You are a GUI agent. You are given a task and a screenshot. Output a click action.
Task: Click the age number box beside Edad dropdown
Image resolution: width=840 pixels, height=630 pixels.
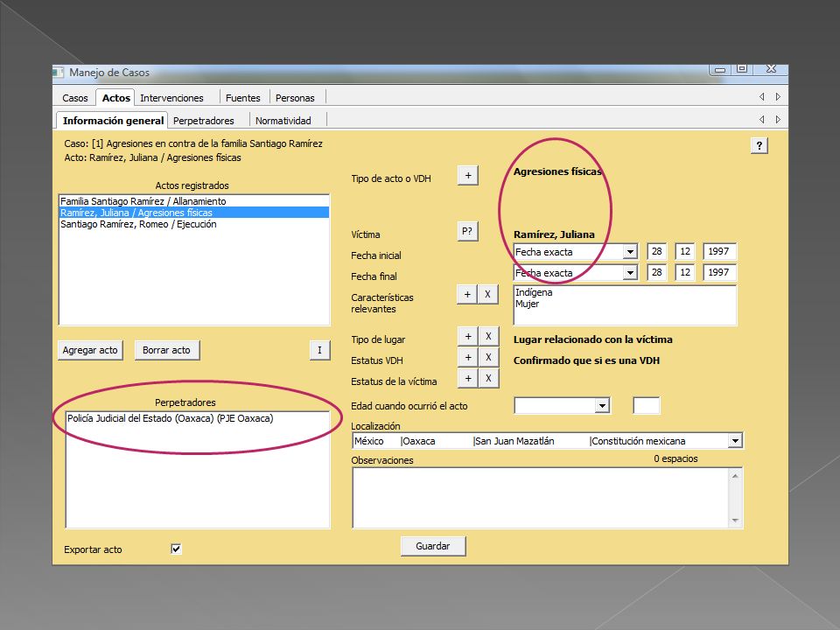646,405
